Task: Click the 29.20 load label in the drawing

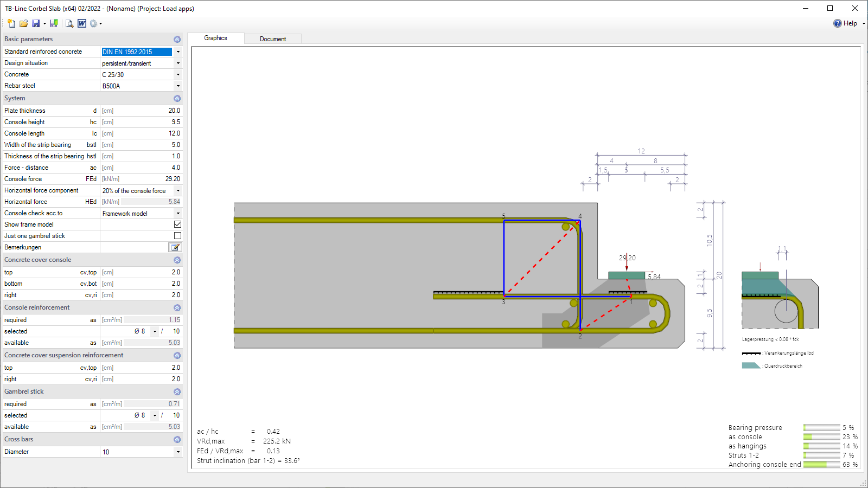Action: coord(627,258)
